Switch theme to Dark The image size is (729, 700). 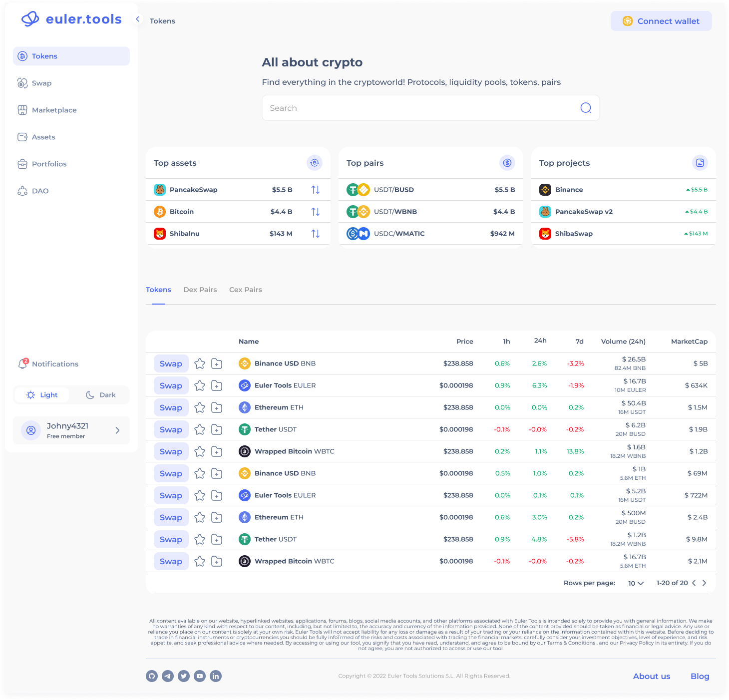(100, 395)
